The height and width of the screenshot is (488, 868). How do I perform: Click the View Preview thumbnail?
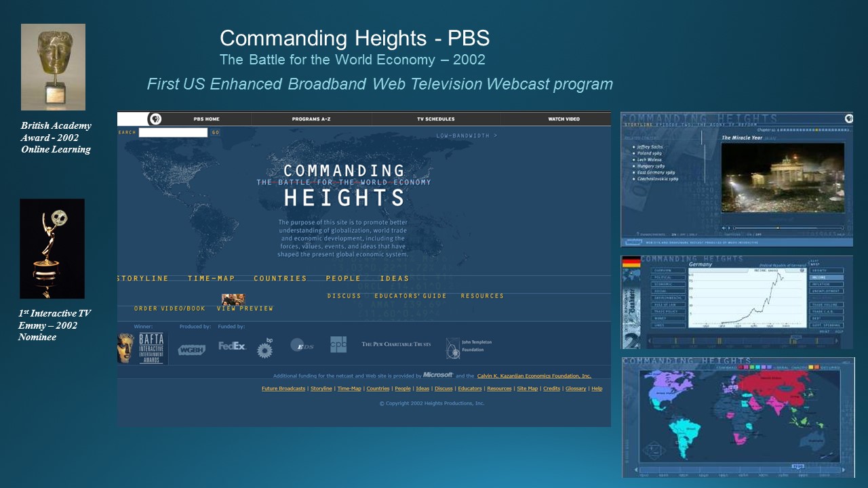(233, 300)
